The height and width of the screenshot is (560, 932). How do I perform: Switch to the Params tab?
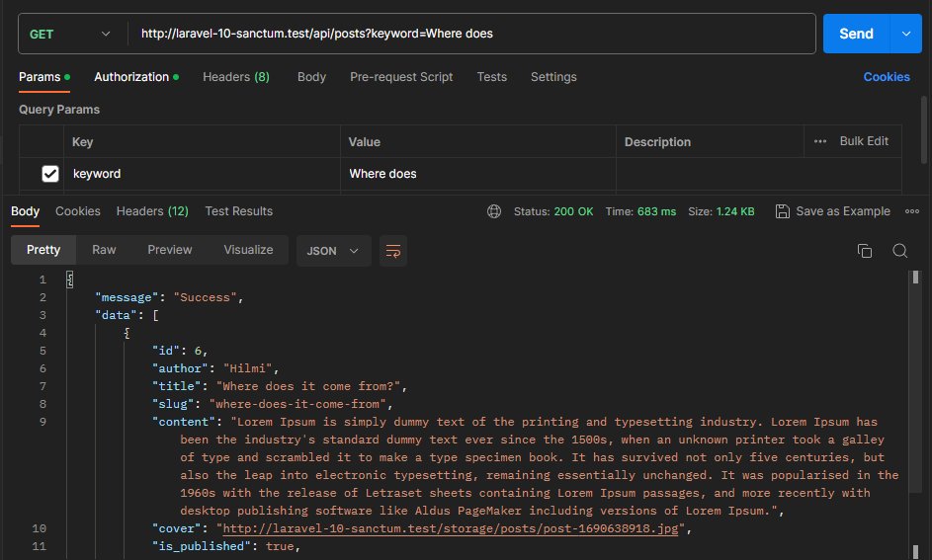click(x=44, y=77)
